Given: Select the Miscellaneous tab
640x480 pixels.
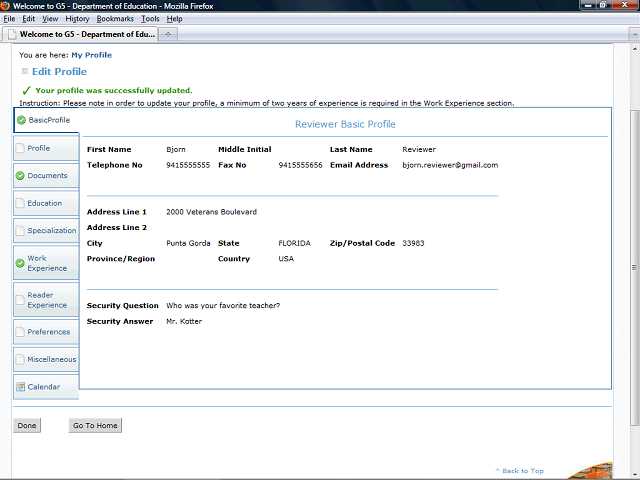Looking at the screenshot, I should pos(51,359).
